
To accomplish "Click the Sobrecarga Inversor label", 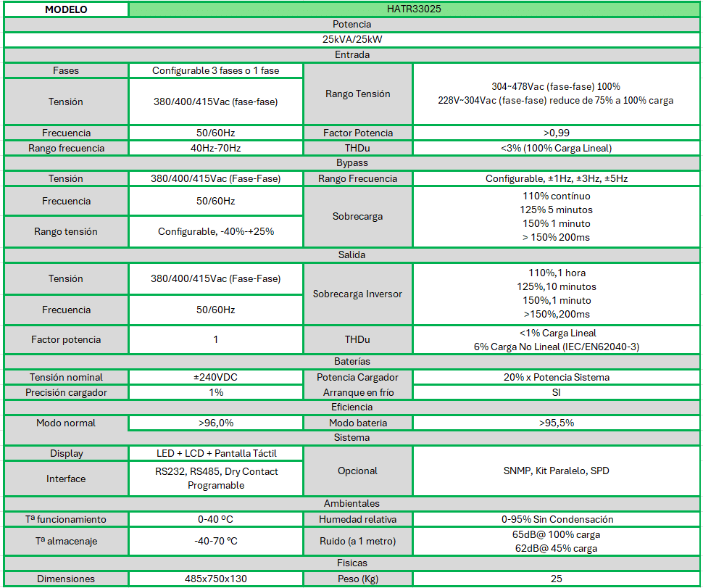I will 358,294.
